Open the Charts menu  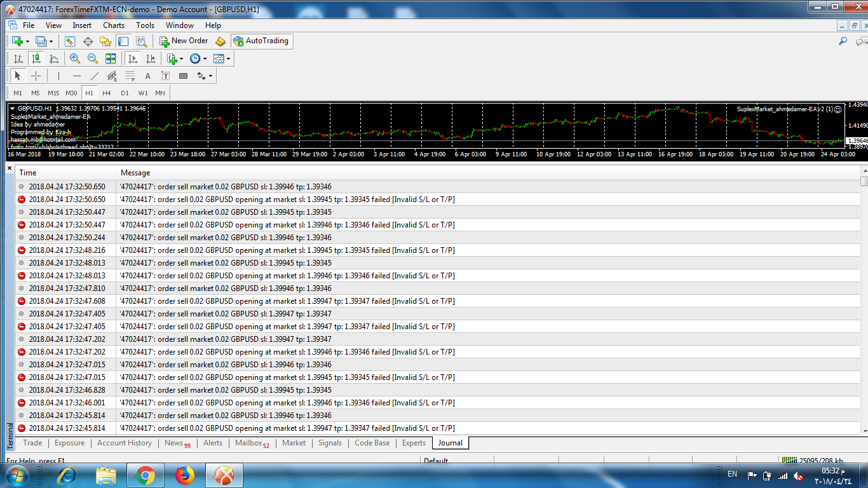[x=114, y=25]
